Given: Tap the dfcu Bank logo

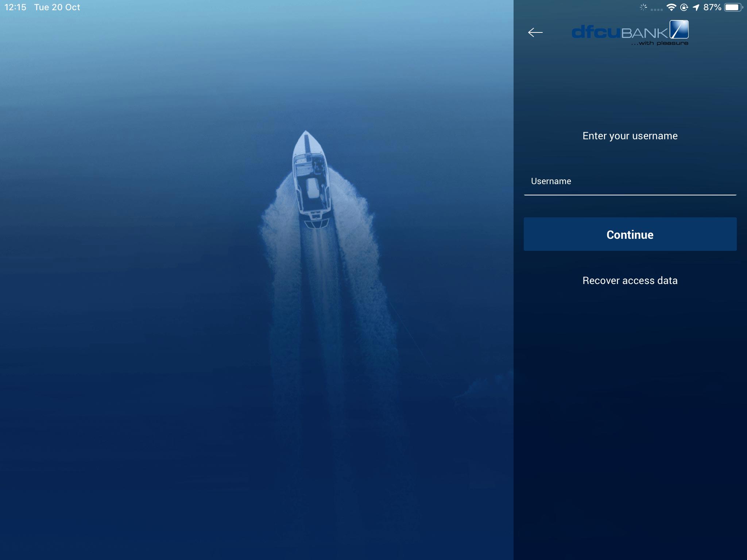Looking at the screenshot, I should click(630, 33).
